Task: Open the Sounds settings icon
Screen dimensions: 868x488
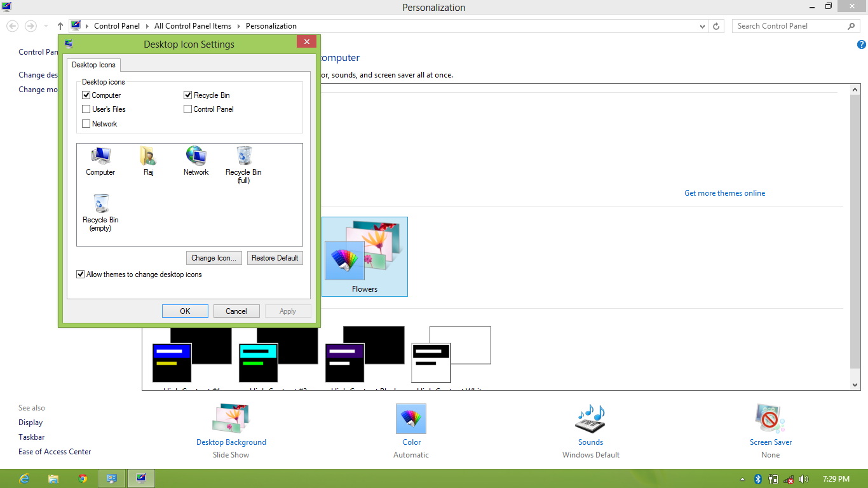Action: (x=590, y=419)
